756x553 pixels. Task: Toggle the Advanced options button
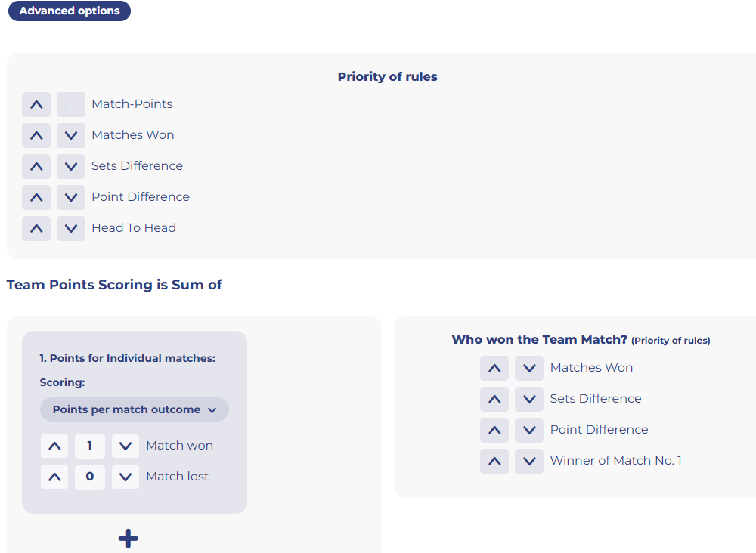70,11
